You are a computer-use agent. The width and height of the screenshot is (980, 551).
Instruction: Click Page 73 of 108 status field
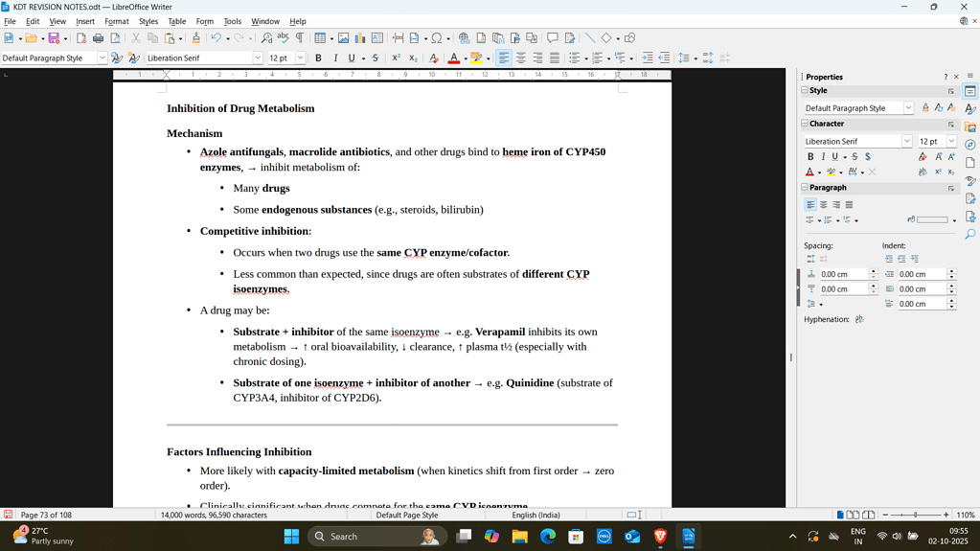pyautogui.click(x=46, y=515)
